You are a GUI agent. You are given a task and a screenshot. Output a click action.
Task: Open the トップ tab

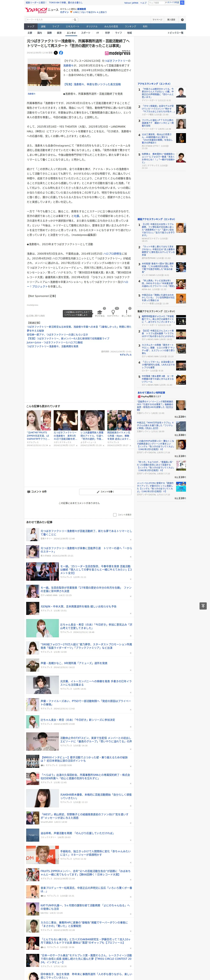tap(31, 27)
